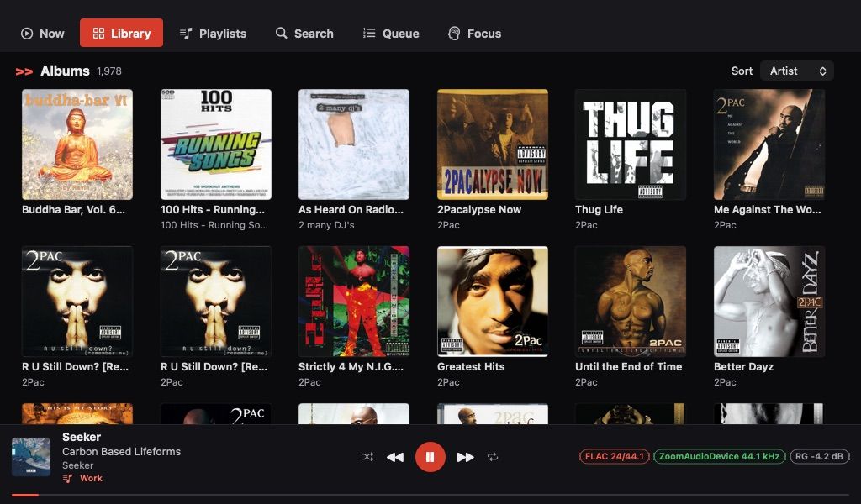Click the playlist icon beside Work
The image size is (861, 504).
67,478
